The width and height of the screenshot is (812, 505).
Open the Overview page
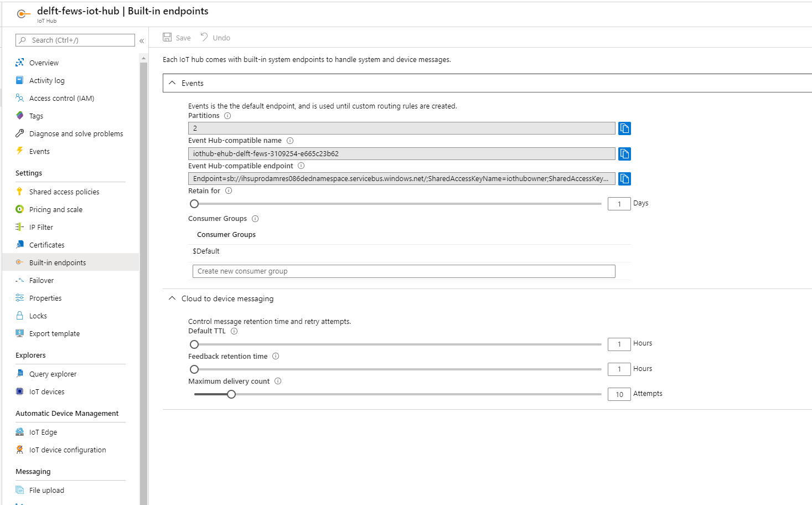[44, 63]
